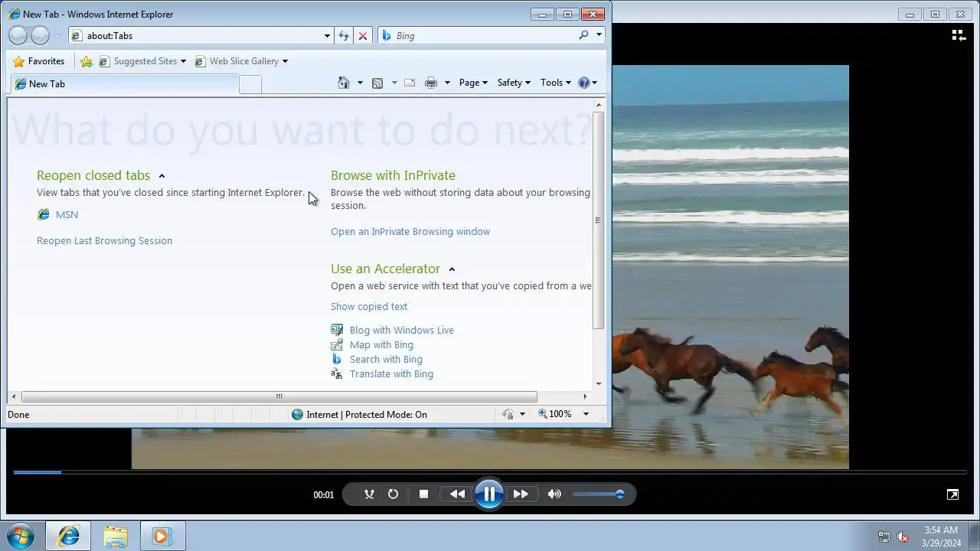Open the Favorites center

39,61
